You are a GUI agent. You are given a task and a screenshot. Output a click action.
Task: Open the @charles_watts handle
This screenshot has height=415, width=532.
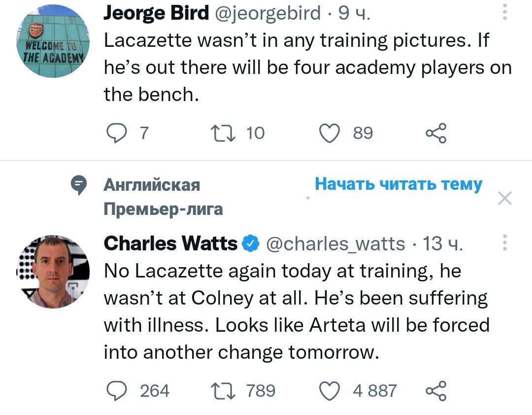pos(335,243)
